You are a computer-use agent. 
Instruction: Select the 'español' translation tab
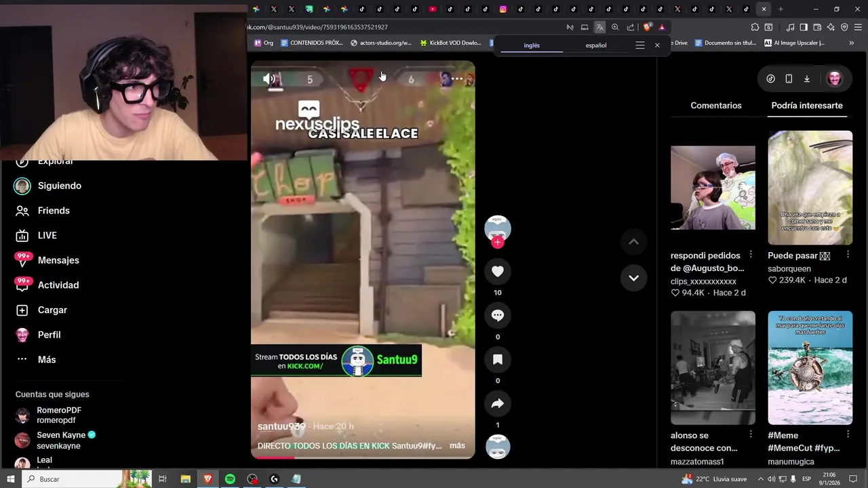pos(596,45)
